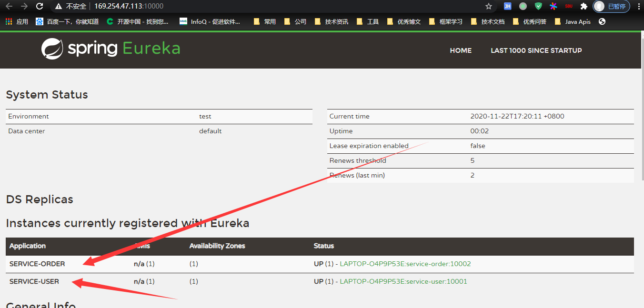
Task: Click the DS Replicas heading
Action: pos(40,199)
